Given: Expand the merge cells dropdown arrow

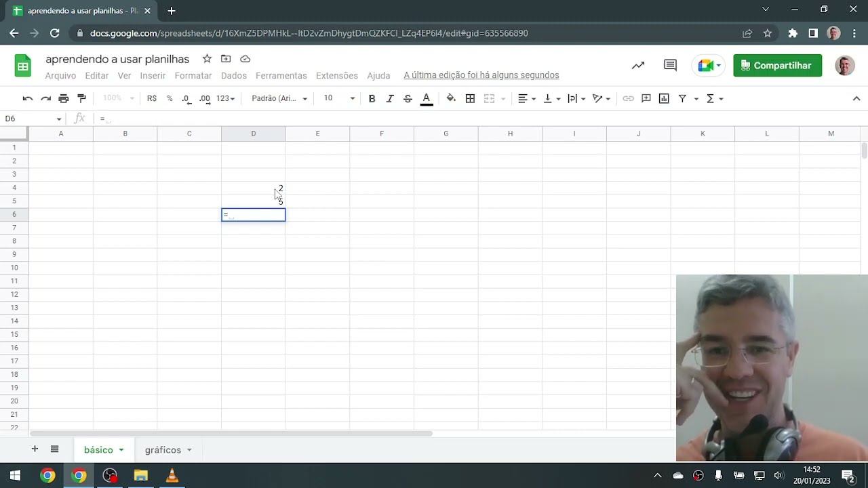Looking at the screenshot, I should 503,99.
